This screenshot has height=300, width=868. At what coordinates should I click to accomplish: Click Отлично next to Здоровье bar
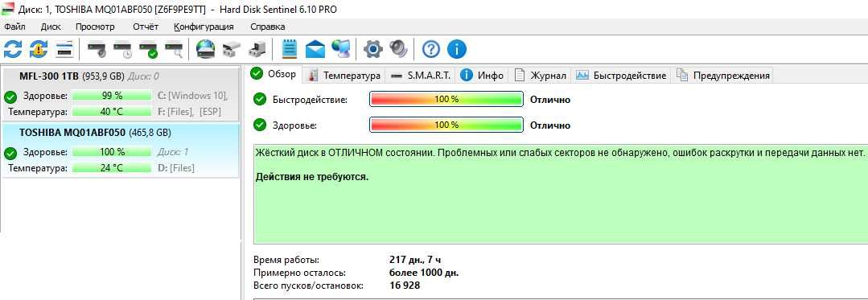click(550, 125)
